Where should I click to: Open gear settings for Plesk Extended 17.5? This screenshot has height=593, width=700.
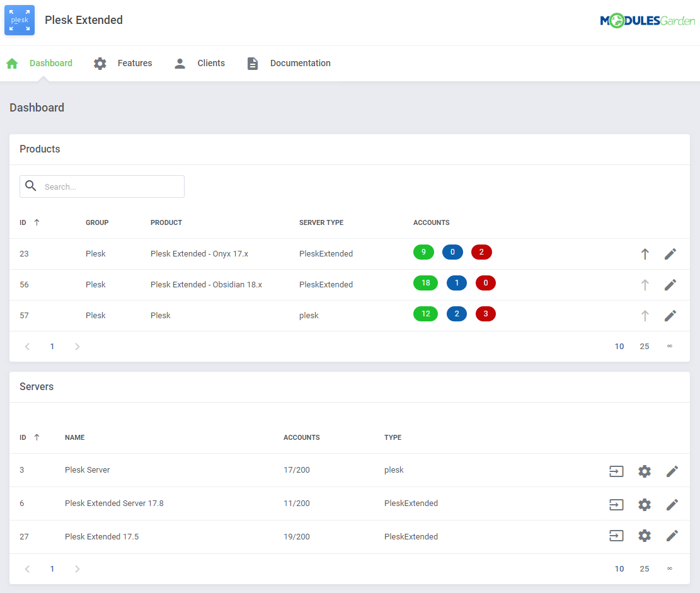(644, 536)
